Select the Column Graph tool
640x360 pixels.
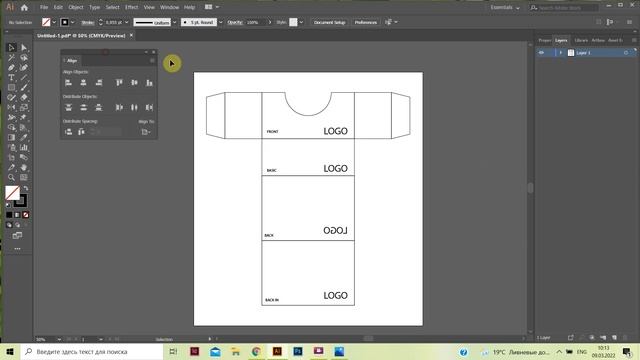click(x=24, y=147)
